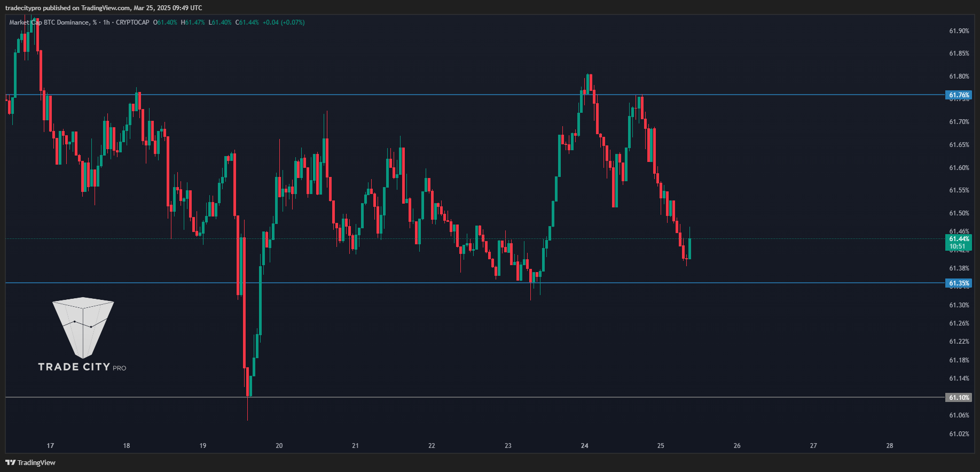Click the CRYPTOCAP exchange label
Viewport: 980px width, 472px height.
132,22
